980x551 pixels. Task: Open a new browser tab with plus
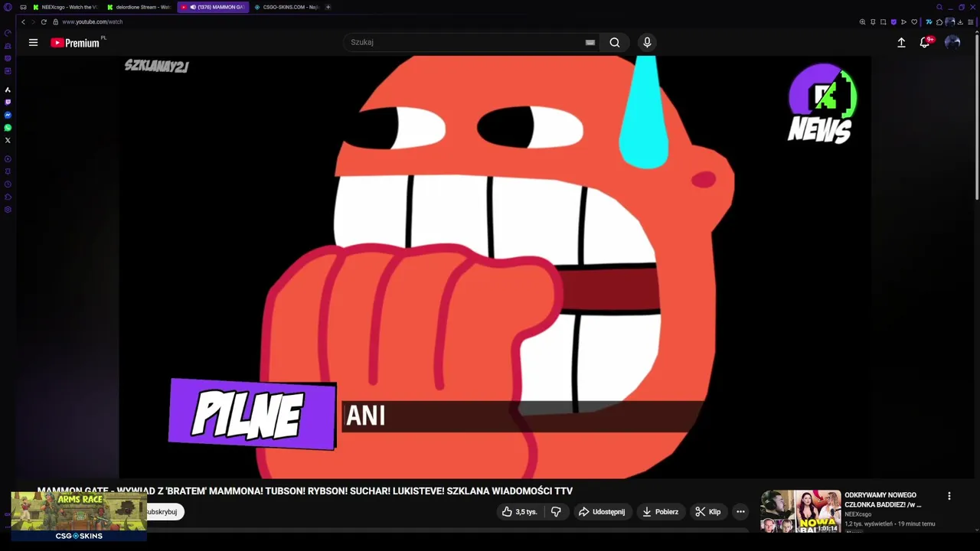click(x=328, y=7)
